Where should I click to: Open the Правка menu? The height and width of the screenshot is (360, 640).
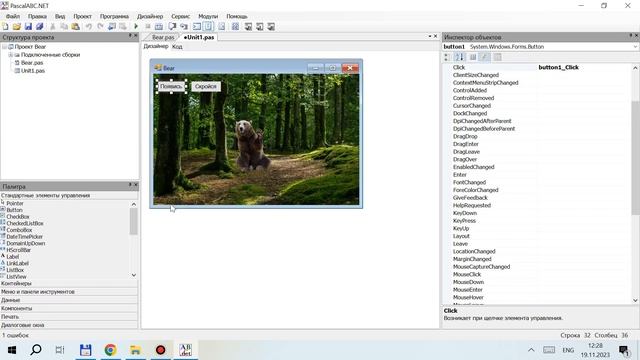coord(37,16)
